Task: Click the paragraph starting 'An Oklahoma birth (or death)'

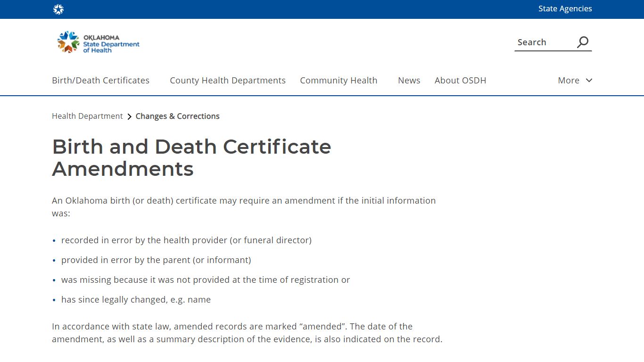Action: tap(244, 207)
